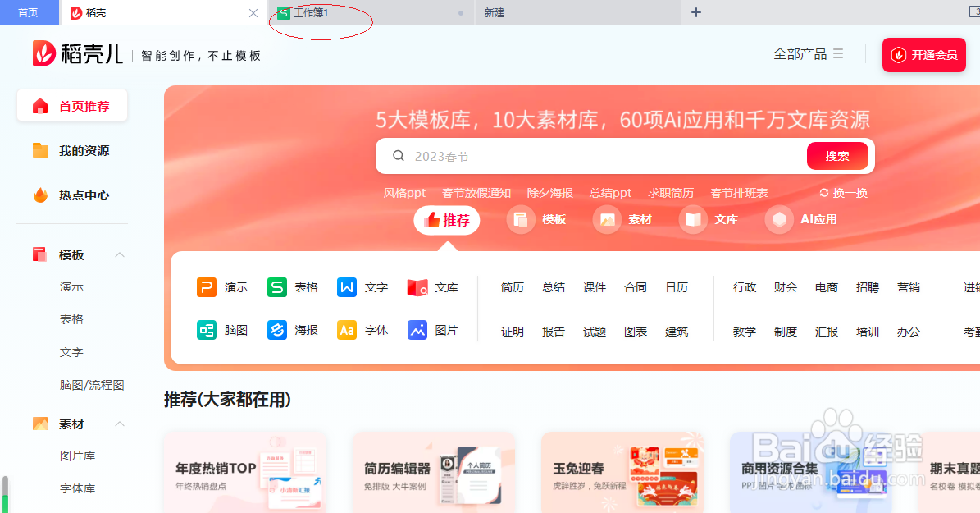Select the 素材 category tab in banner
980x513 pixels.
click(x=623, y=220)
